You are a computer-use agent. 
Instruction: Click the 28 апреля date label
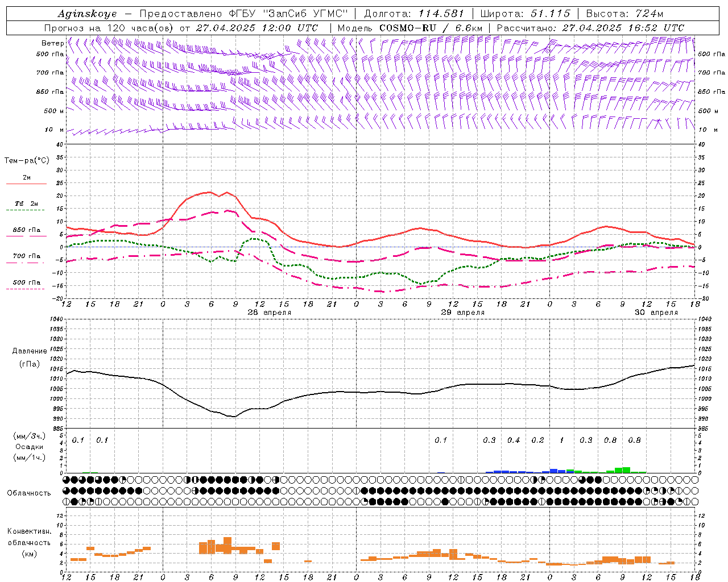click(x=269, y=313)
